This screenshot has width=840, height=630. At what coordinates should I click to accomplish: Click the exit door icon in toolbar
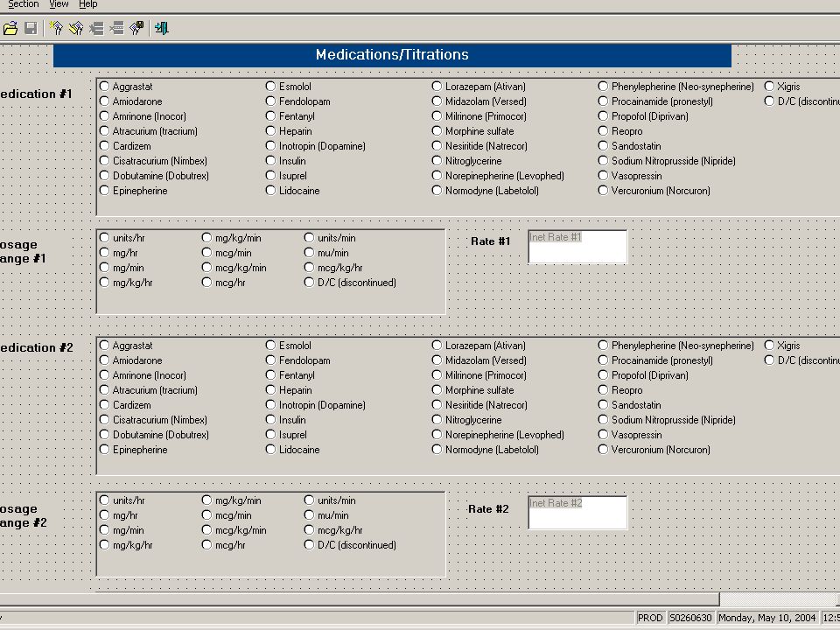161,28
